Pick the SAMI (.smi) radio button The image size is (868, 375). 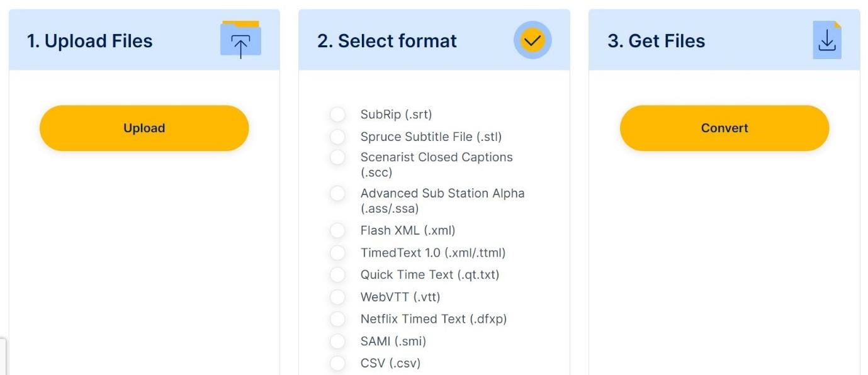coord(338,342)
